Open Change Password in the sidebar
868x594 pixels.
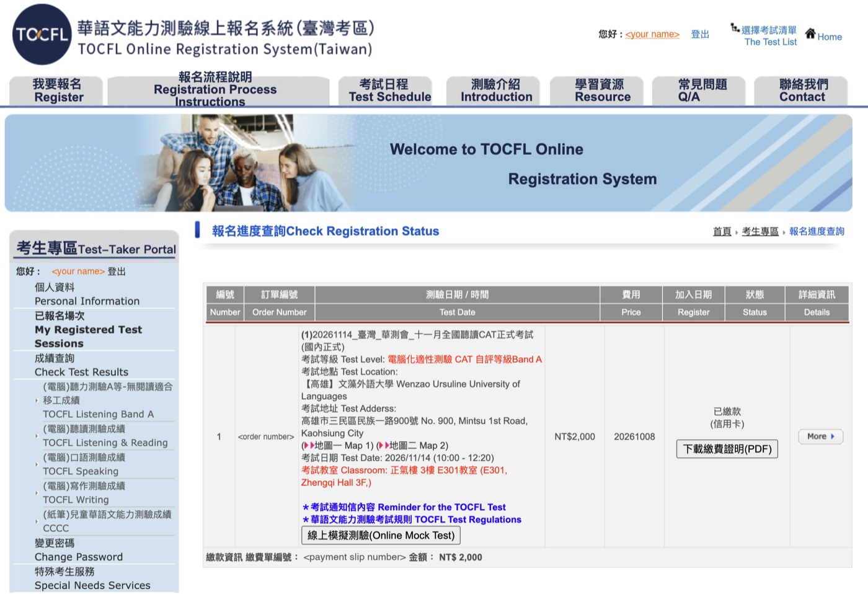pyautogui.click(x=78, y=550)
